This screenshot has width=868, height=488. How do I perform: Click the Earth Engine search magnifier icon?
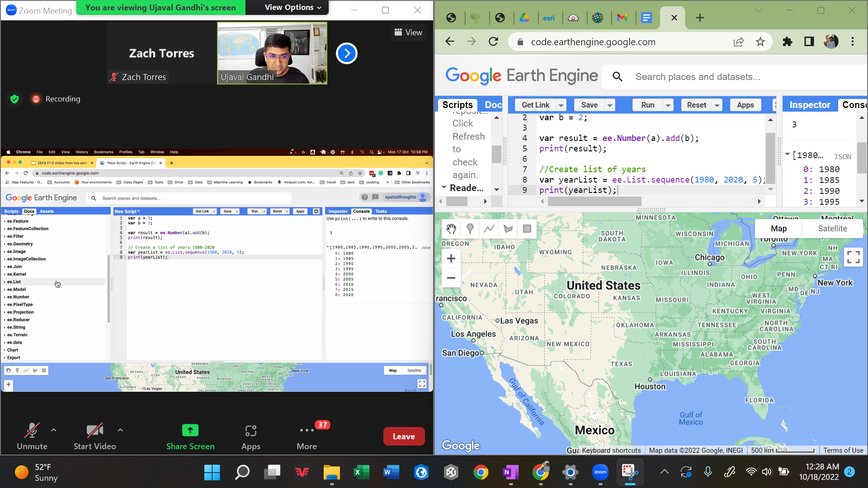coord(618,77)
